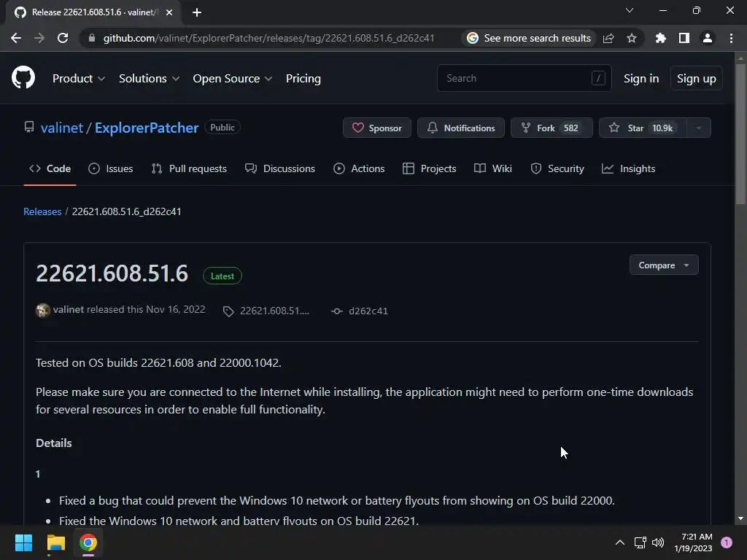Switch to the Code tab

(50, 168)
